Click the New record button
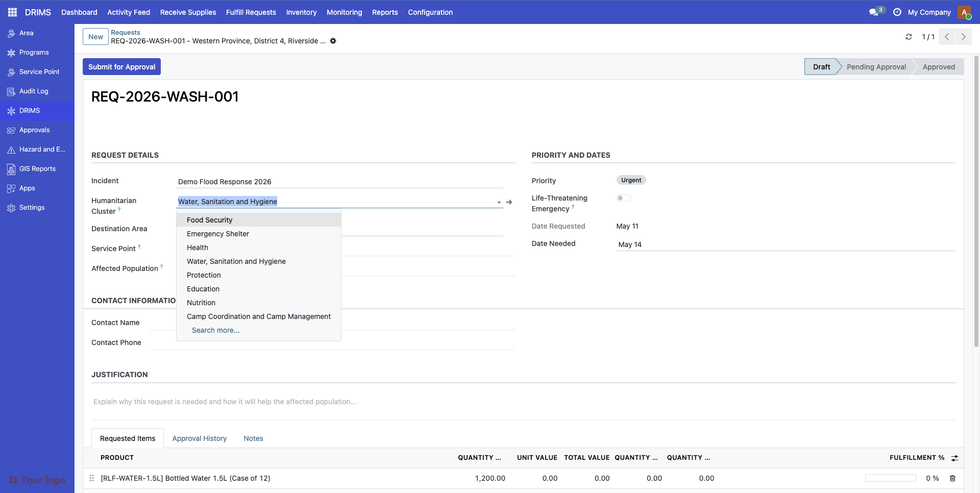The image size is (980, 493). click(x=95, y=37)
